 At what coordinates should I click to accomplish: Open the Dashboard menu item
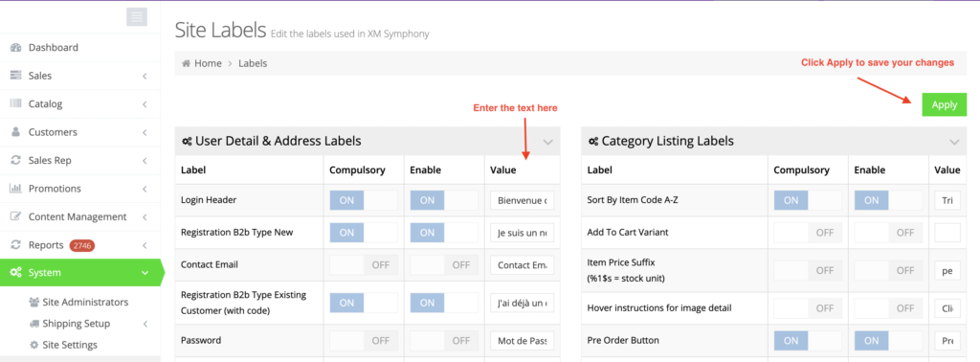80,48
